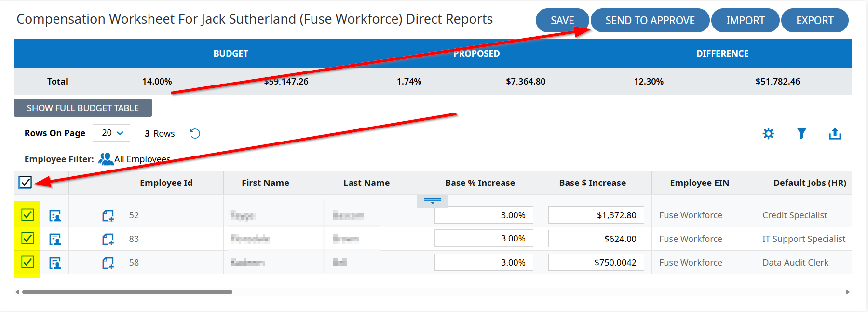Click the Save button
The image size is (868, 312).
(562, 21)
